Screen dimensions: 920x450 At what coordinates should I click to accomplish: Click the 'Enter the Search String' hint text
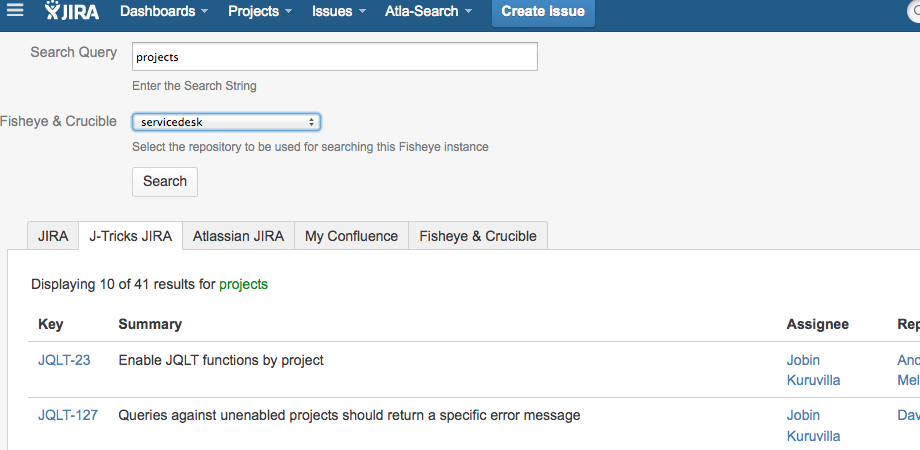(x=194, y=86)
